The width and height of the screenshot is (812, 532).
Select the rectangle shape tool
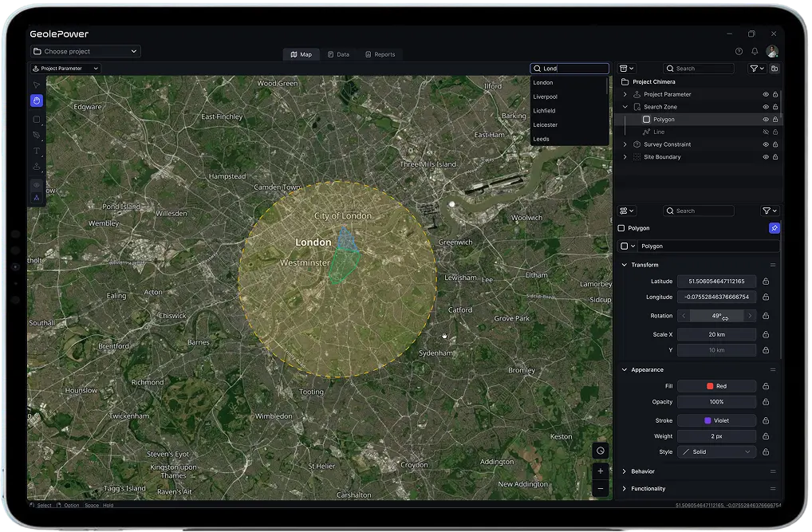[36, 120]
